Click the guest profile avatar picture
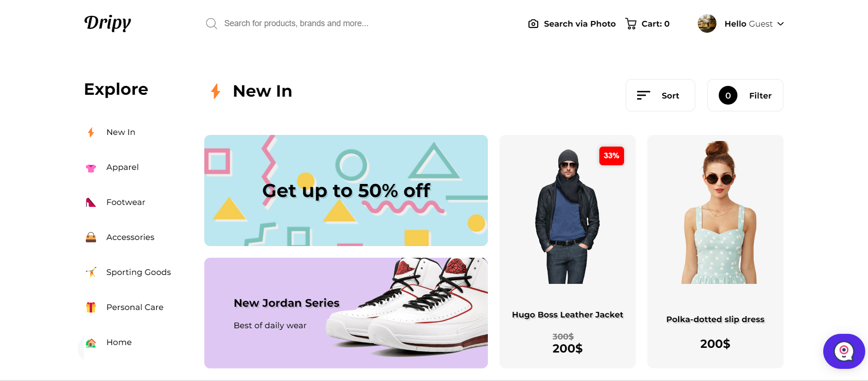Screen dimensions: 868x381 coord(707,23)
